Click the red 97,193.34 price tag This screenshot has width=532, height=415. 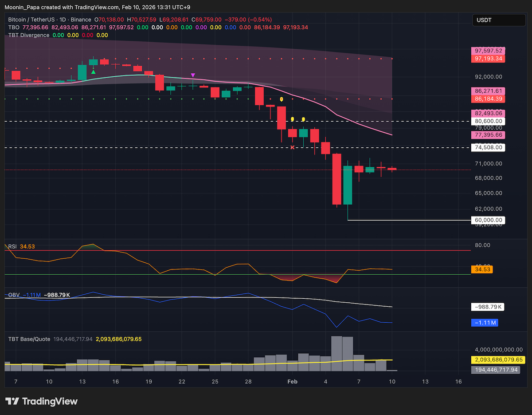click(x=489, y=59)
